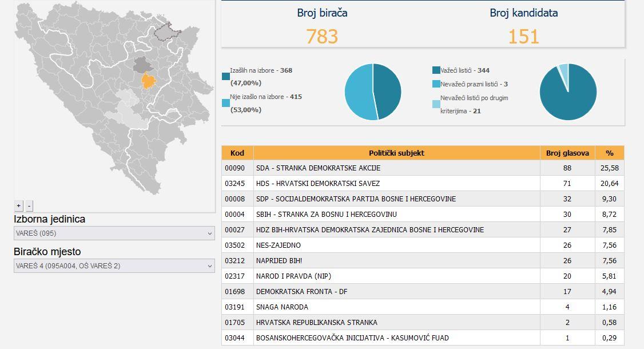The image size is (644, 349).
Task: Click the 5,81 percentage for NIP
Action: pos(610,276)
